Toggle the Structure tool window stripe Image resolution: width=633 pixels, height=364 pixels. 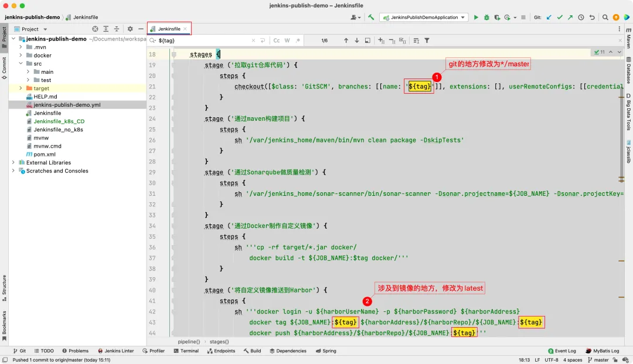click(x=4, y=288)
